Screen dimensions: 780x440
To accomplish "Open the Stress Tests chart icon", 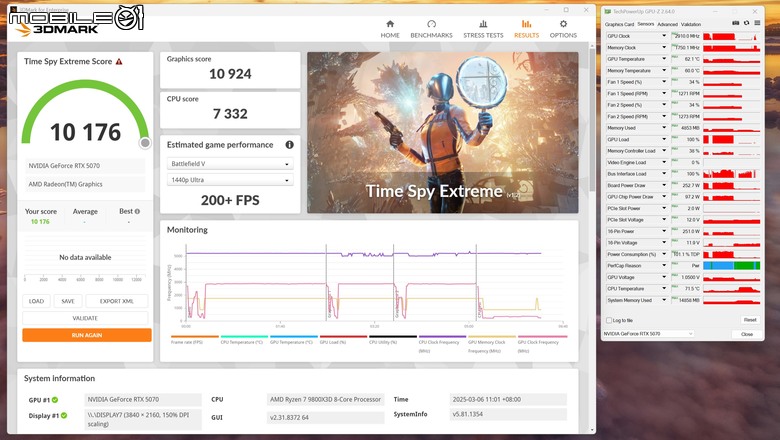I will (x=483, y=24).
